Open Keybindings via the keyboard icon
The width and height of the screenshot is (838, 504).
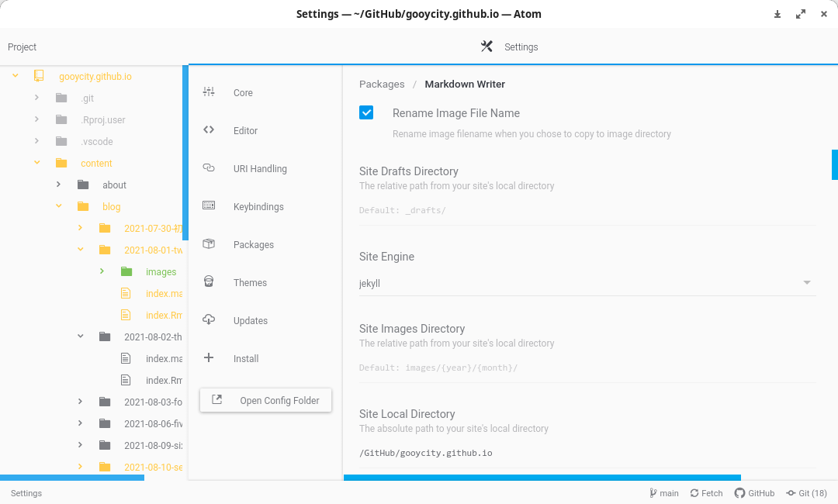[209, 205]
